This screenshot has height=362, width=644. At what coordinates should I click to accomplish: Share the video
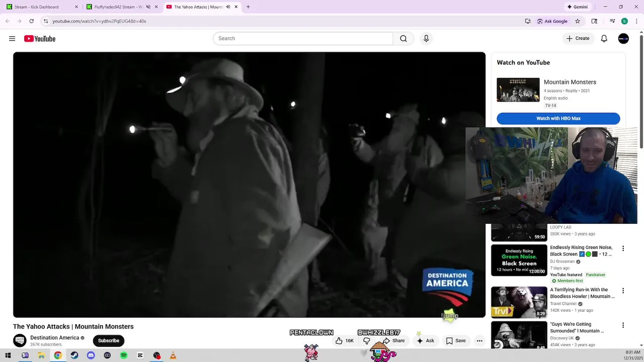pos(393,341)
